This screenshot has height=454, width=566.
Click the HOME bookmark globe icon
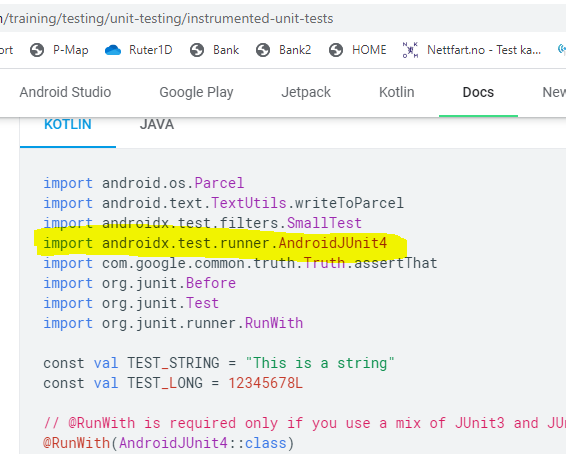click(336, 50)
